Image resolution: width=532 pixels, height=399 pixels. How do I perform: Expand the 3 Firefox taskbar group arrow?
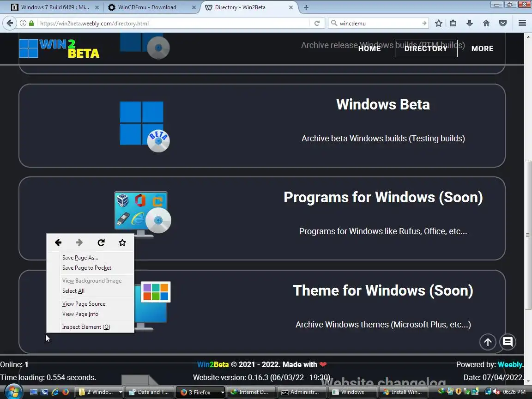223,392
